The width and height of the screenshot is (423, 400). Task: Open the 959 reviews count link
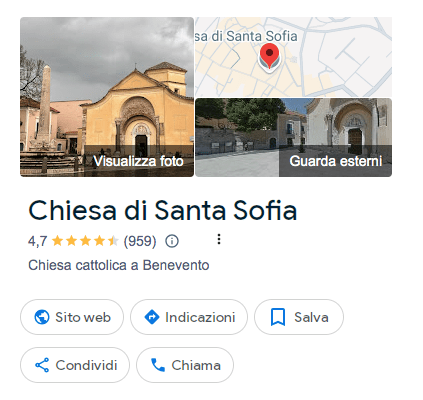click(140, 241)
